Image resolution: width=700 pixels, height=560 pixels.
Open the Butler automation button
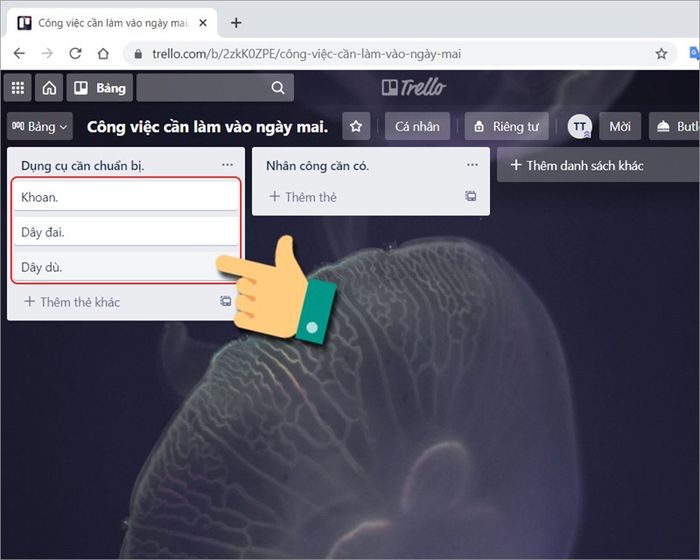[x=675, y=126]
